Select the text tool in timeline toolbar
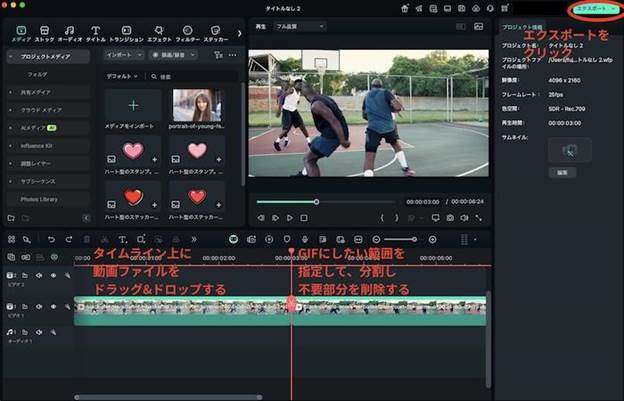The image size is (624, 401). pos(122,239)
